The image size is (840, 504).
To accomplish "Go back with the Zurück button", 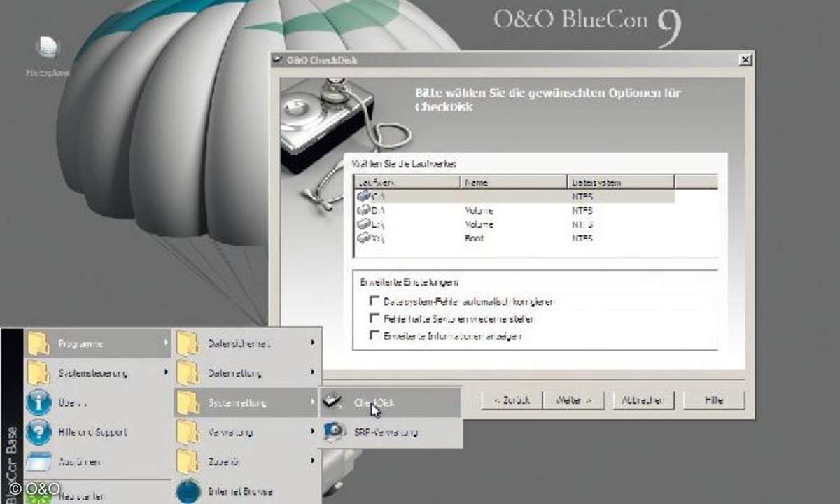I will 511,400.
